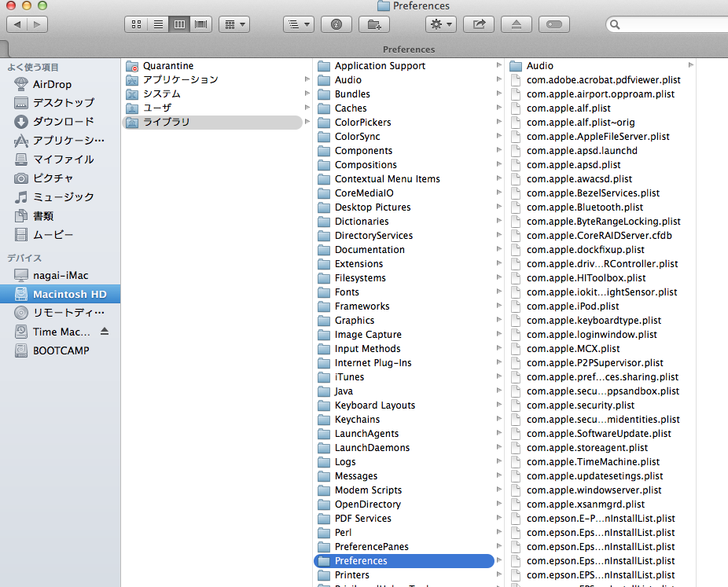Select the column view toggle
Viewport: 728px width, 587px height.
pos(180,24)
